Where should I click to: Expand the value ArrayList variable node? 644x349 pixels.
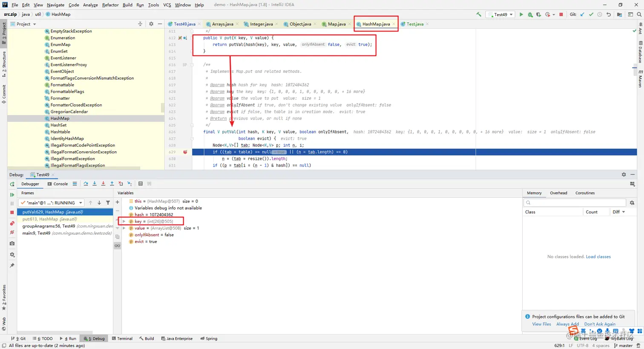[124, 228]
